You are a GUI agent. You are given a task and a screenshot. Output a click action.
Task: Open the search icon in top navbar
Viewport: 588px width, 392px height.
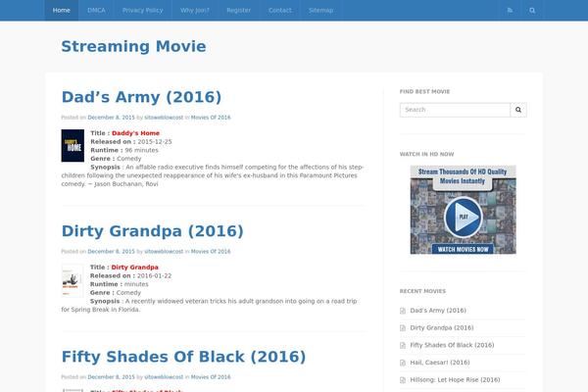(x=532, y=10)
